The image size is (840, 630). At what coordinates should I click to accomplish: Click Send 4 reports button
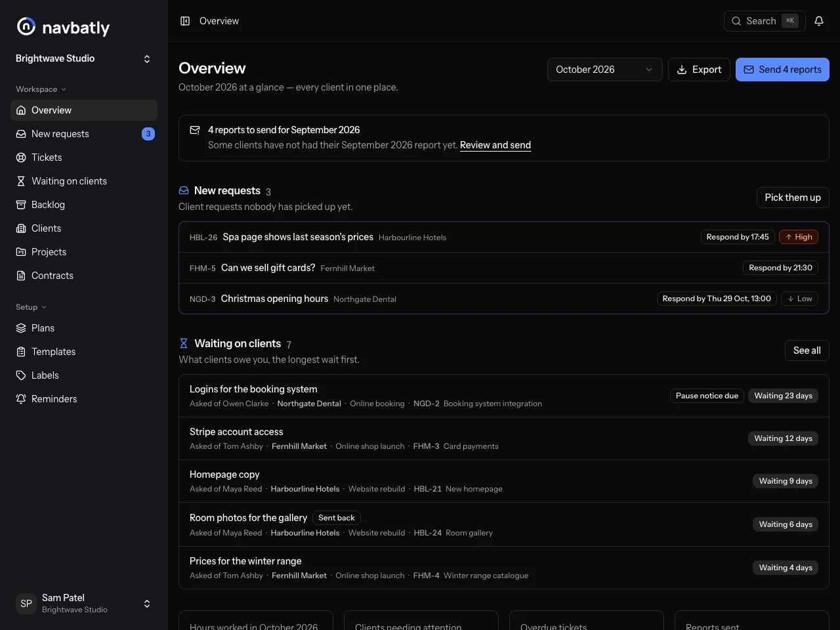pos(782,70)
